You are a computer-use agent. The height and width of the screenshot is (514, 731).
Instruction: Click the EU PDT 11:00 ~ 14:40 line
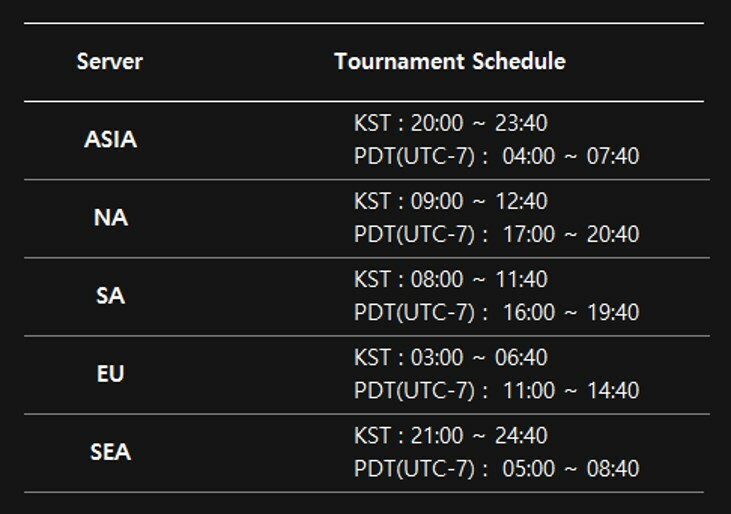(496, 390)
